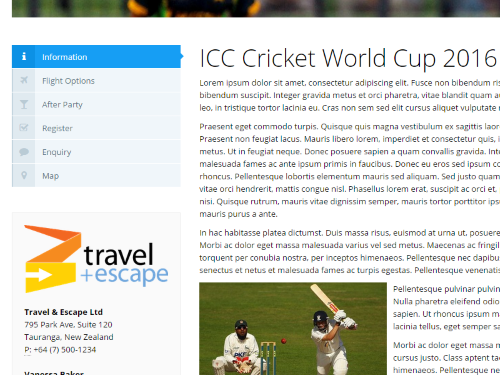Click the Tauranga, New Zealand text
500x375 pixels.
[x=69, y=337]
